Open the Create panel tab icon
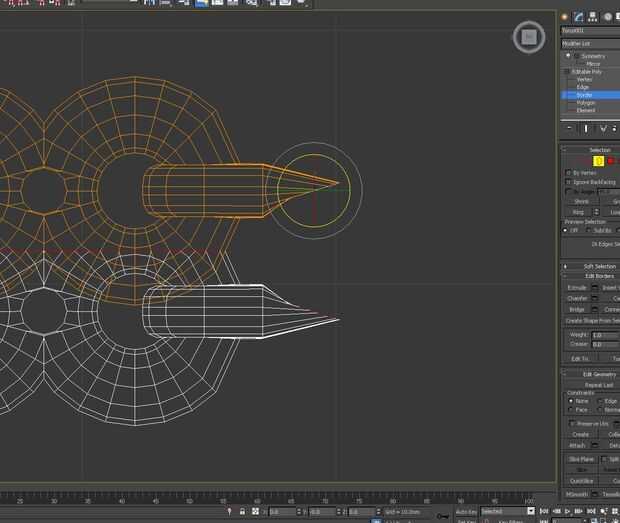The height and width of the screenshot is (523, 620). tap(565, 16)
